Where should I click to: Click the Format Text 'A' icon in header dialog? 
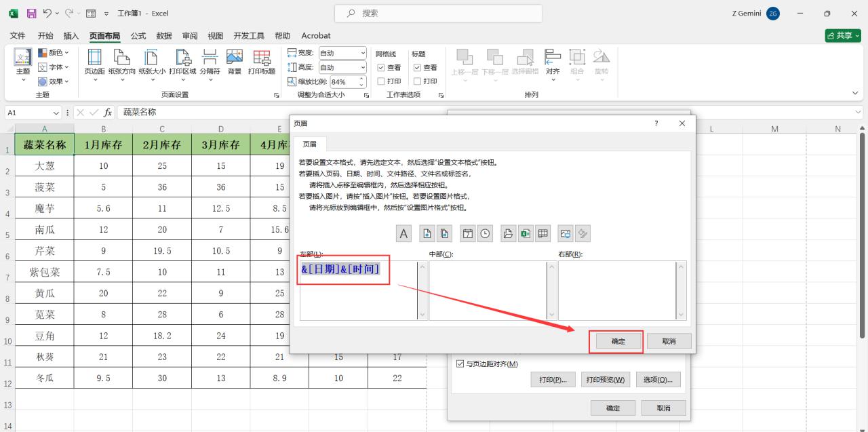point(404,234)
